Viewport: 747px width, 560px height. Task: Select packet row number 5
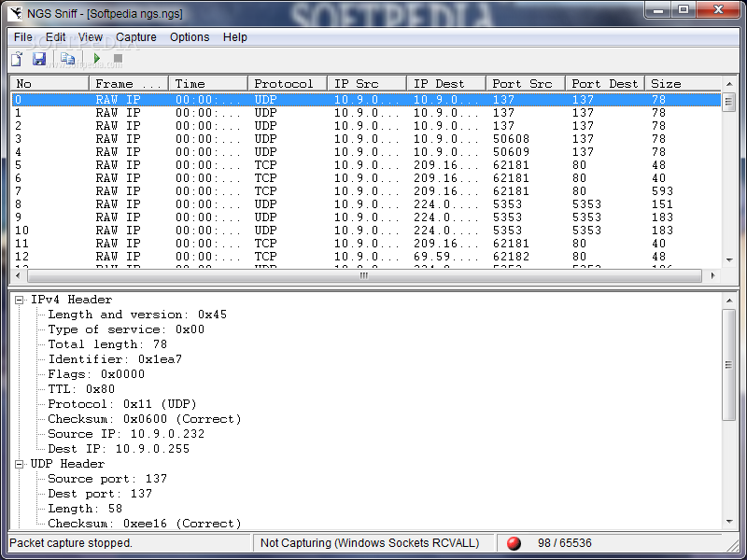366,165
